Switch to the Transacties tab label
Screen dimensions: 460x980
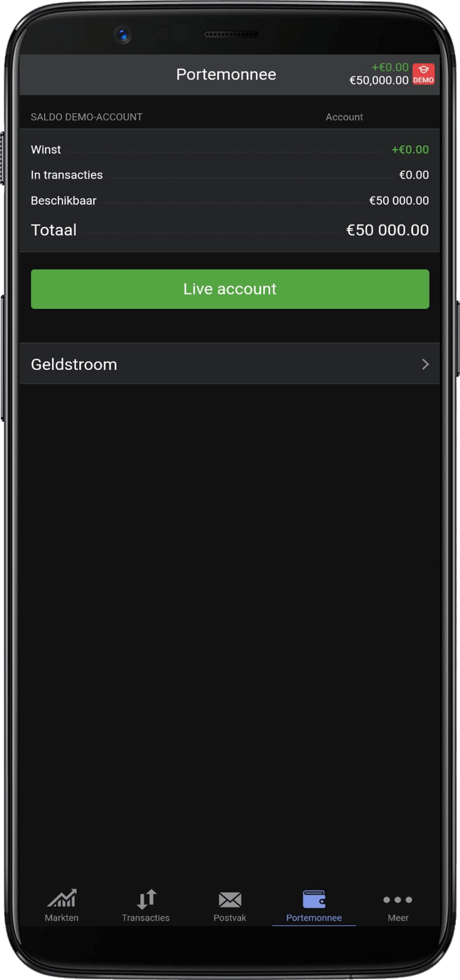[146, 917]
